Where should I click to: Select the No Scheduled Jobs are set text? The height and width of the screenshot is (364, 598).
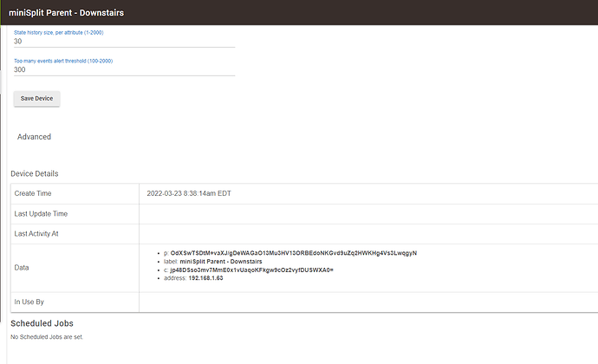[x=47, y=337]
